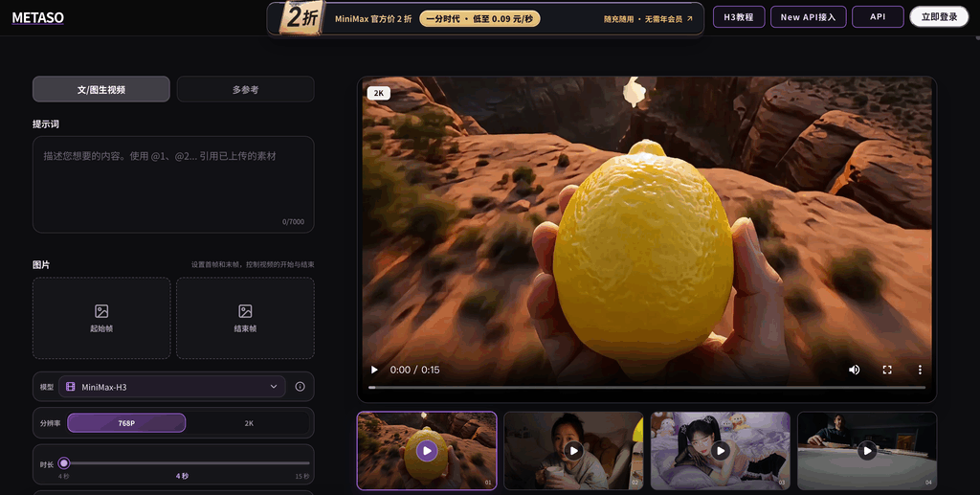Select 768P resolution option
The height and width of the screenshot is (495, 980).
(126, 423)
